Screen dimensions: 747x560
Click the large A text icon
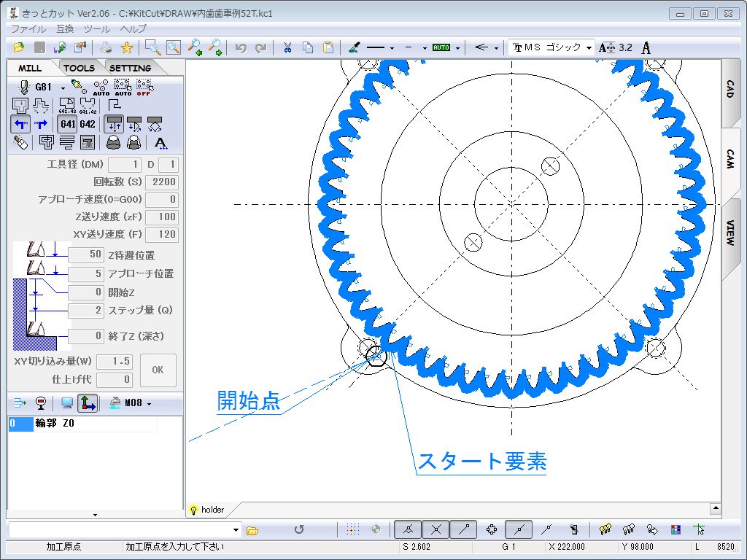click(x=646, y=47)
